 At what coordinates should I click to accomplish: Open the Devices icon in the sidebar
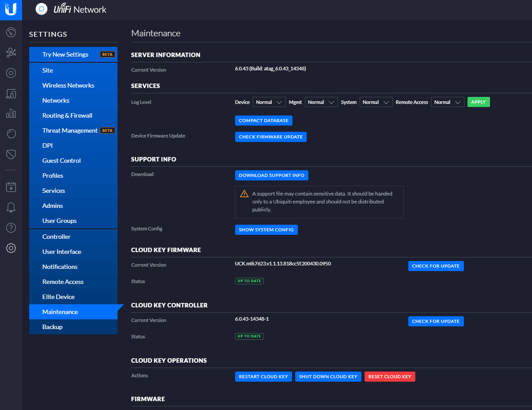tap(11, 73)
